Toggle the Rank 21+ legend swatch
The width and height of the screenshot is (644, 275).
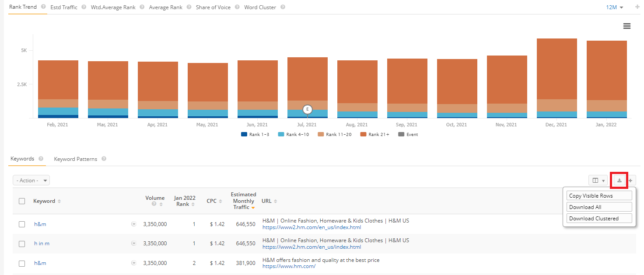(x=363, y=135)
